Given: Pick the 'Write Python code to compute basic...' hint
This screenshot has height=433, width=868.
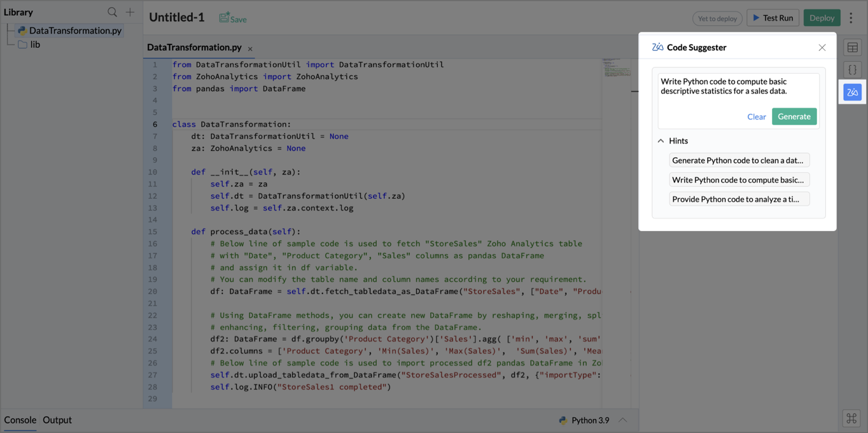Looking at the screenshot, I should point(739,180).
